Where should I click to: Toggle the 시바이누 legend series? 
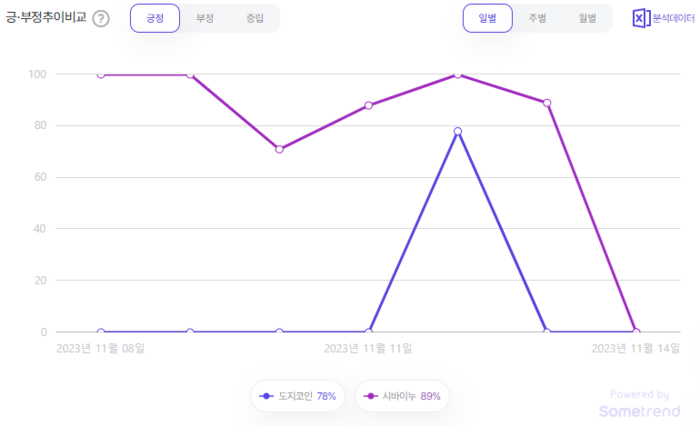[x=403, y=396]
